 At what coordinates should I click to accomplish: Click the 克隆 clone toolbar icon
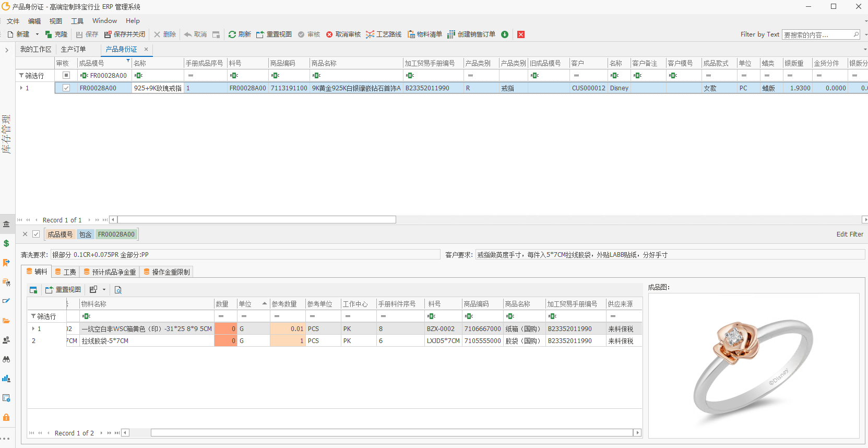(x=49, y=34)
